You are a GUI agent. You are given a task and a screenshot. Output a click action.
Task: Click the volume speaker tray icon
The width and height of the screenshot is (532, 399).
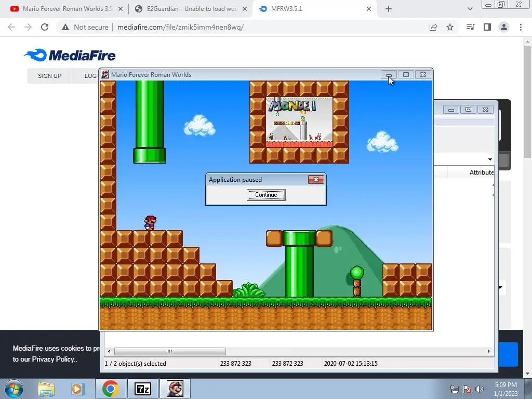coord(480,389)
